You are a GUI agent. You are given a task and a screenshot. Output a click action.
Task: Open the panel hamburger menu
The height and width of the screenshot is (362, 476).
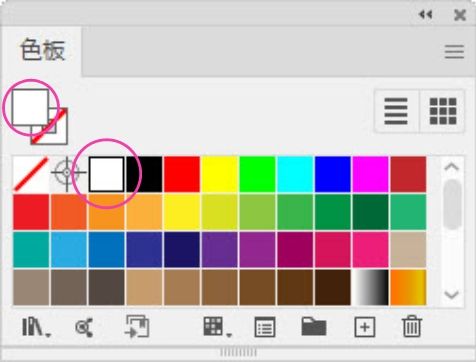point(454,52)
